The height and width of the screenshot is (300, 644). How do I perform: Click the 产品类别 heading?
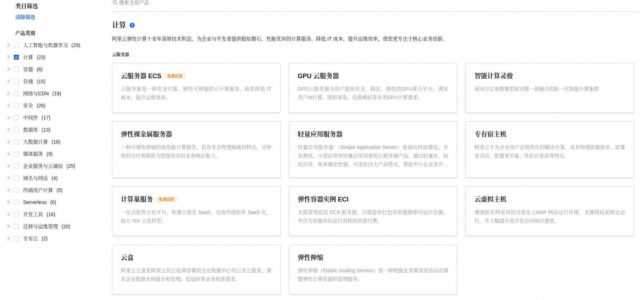click(x=25, y=33)
